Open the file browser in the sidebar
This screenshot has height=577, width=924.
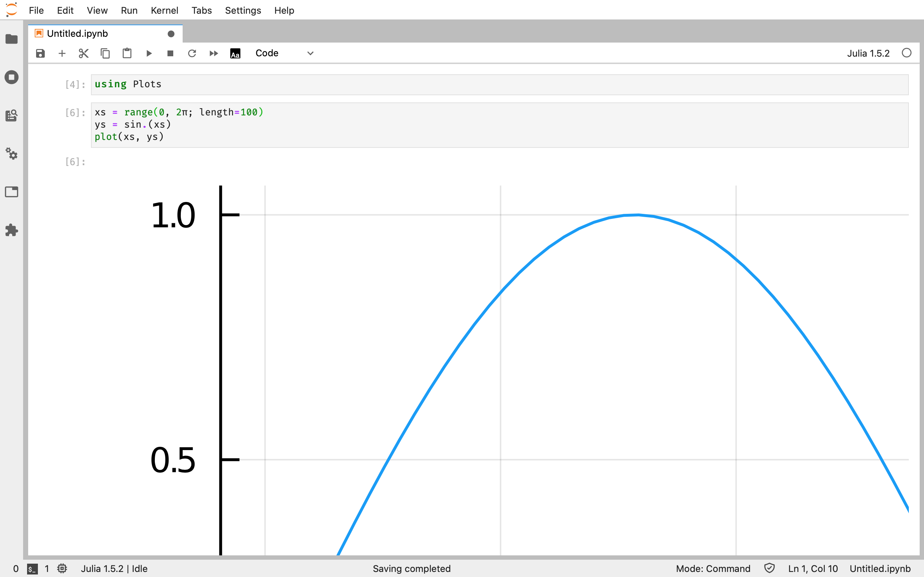(x=12, y=39)
